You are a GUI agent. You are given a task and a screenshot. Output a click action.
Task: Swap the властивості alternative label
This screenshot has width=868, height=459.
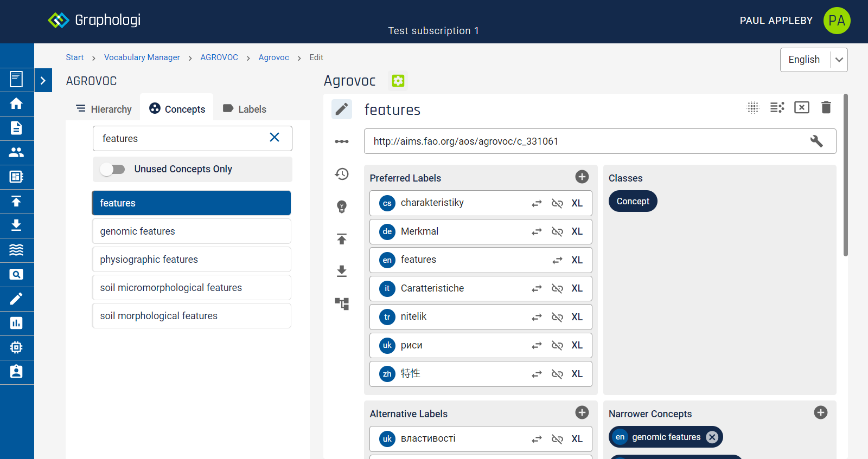(537, 439)
